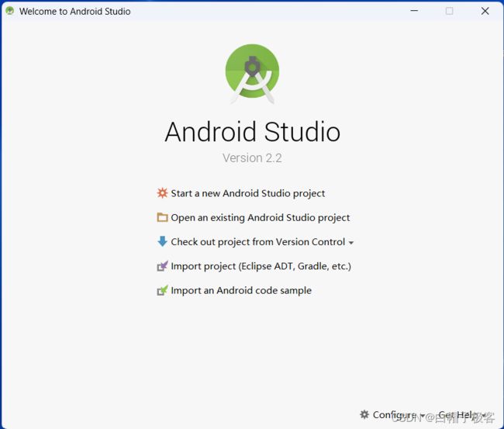
Task: Click the blue download arrow Version Control icon
Action: (162, 241)
